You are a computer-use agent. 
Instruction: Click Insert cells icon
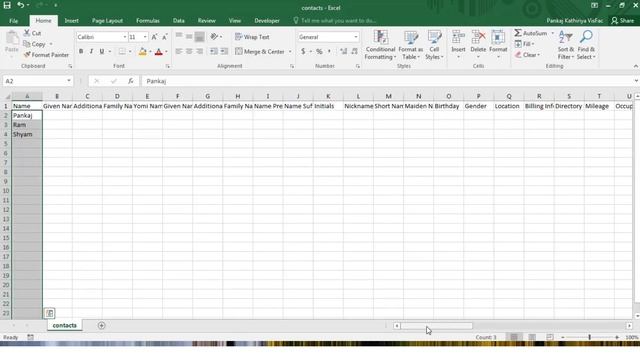(458, 37)
